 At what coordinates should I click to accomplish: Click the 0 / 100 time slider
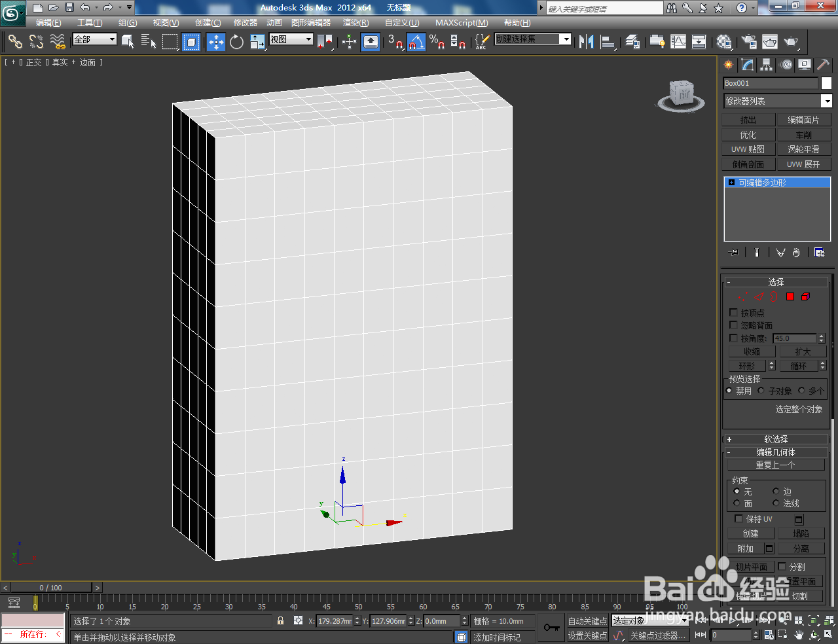(51, 588)
